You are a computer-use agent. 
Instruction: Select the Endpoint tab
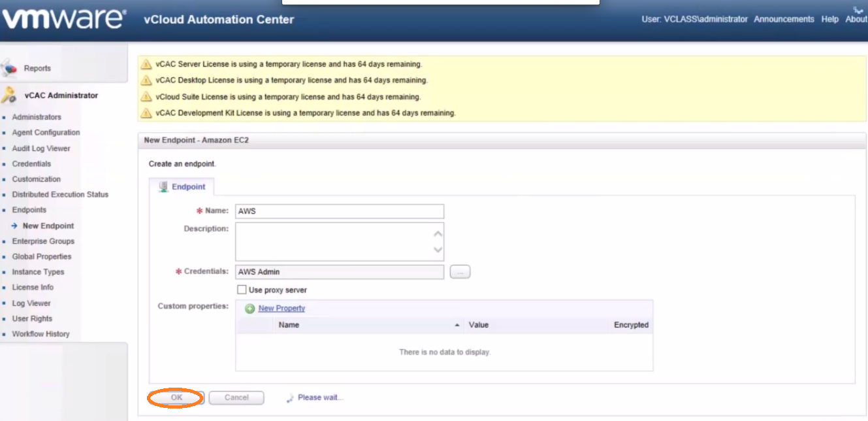point(182,187)
